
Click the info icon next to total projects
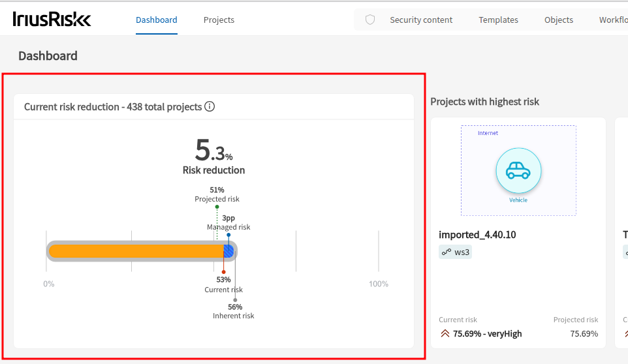[x=210, y=106]
